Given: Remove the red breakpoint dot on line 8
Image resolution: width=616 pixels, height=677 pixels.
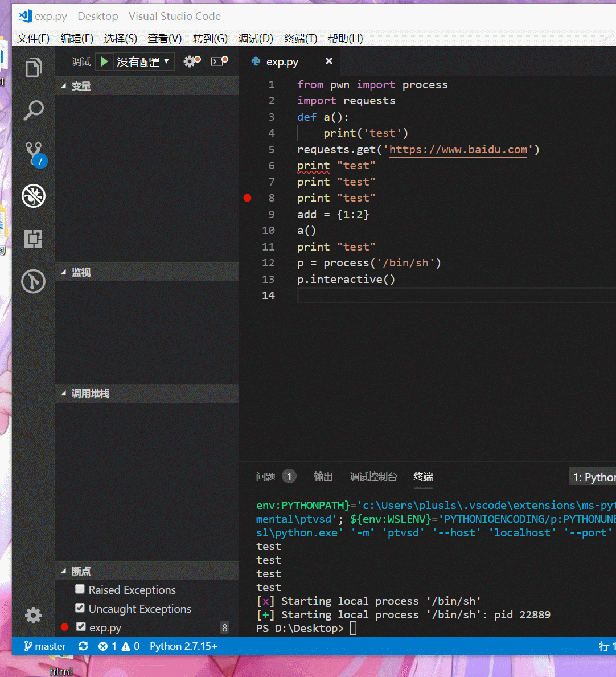Looking at the screenshot, I should coord(247,198).
